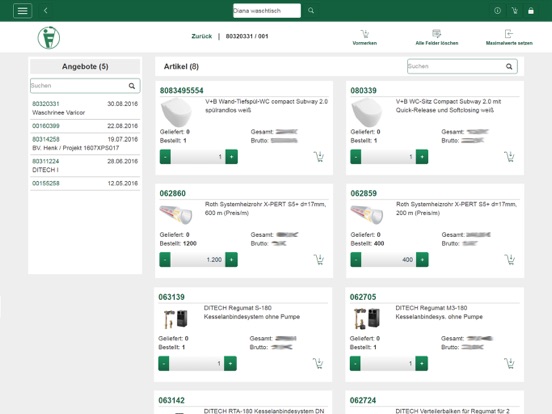Open the shopping cart in top bar
The width and height of the screenshot is (552, 414).
pos(514,11)
